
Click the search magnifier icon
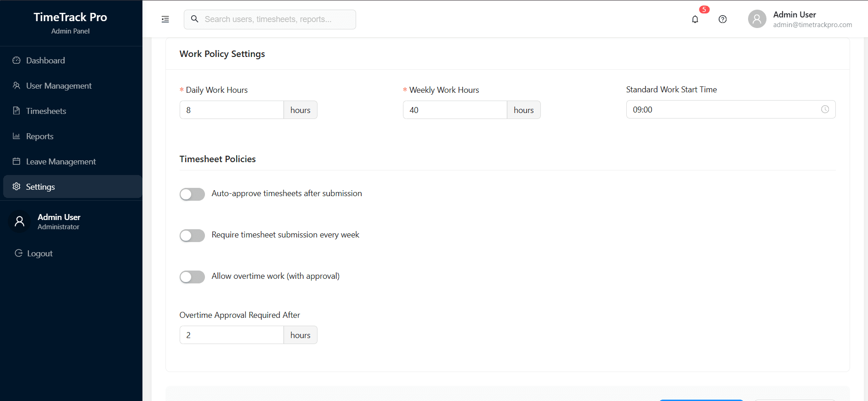tap(195, 19)
